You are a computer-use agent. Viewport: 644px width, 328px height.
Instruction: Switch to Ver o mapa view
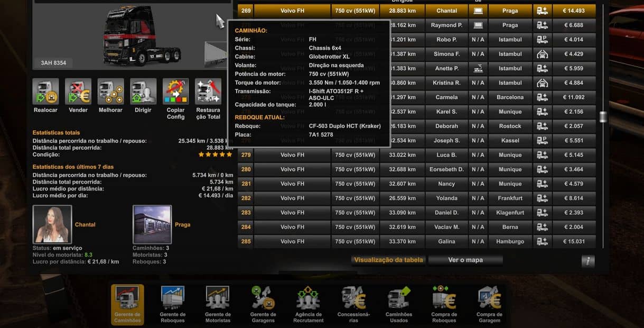tap(465, 260)
